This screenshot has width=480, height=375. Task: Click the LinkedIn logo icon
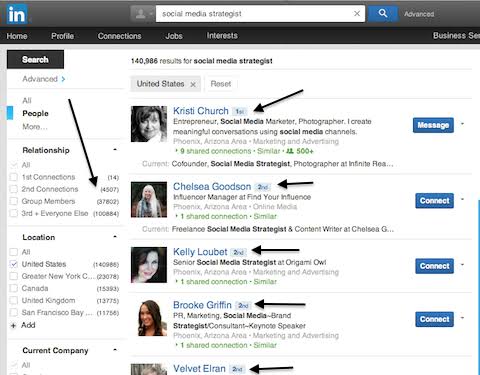17,14
